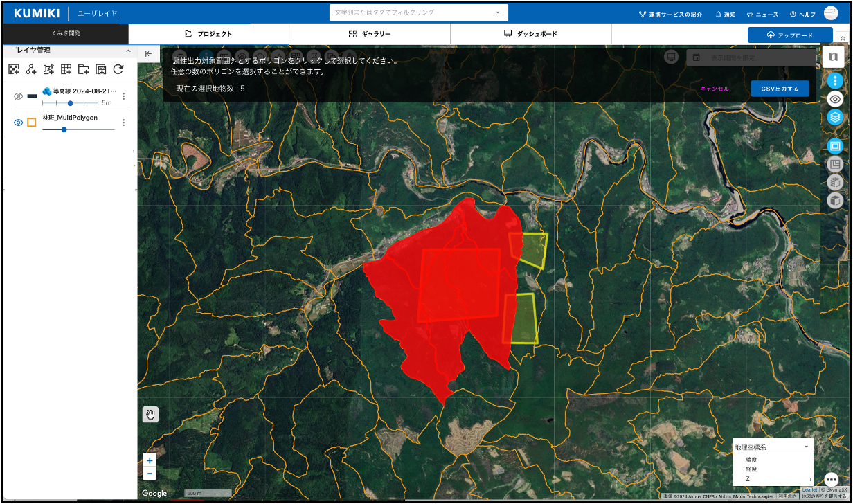Click the blue stacked layers icon

(x=835, y=117)
